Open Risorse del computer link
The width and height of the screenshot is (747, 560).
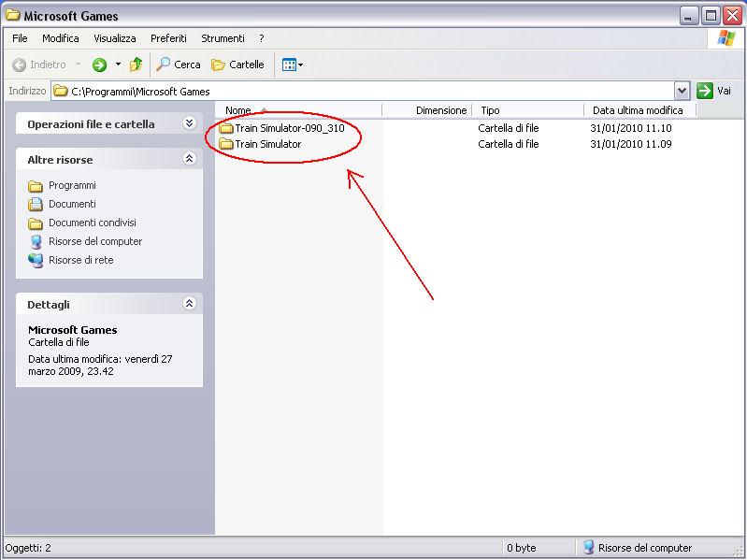point(95,241)
